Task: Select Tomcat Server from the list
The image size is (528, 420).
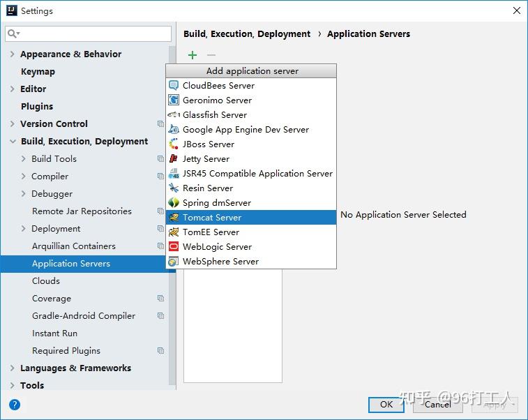Action: pyautogui.click(x=212, y=218)
